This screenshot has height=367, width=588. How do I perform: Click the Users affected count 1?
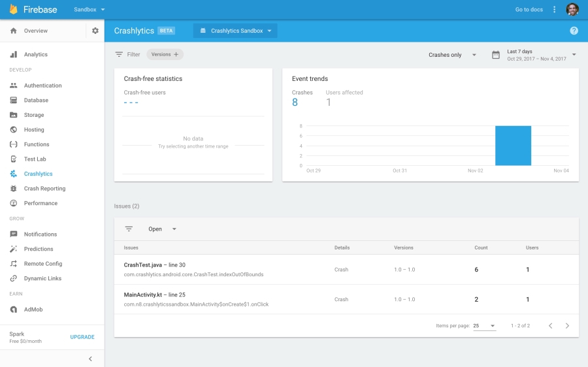coord(329,103)
